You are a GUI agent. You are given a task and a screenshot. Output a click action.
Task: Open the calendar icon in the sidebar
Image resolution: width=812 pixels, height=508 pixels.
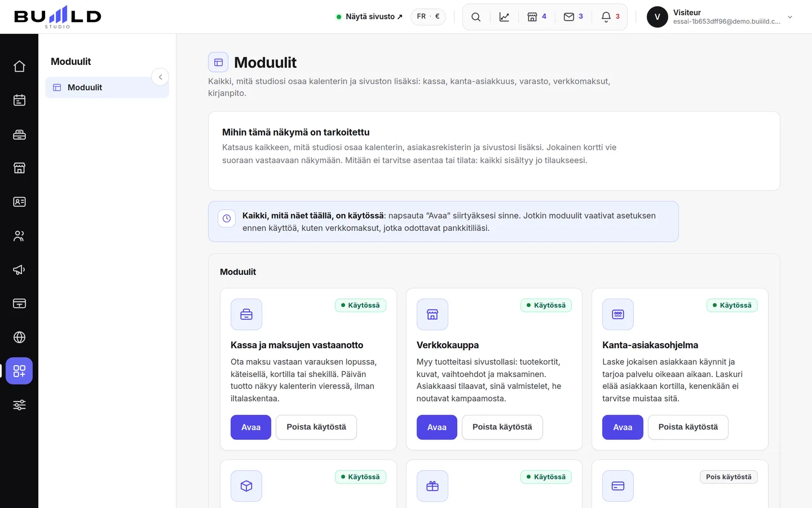click(x=19, y=100)
